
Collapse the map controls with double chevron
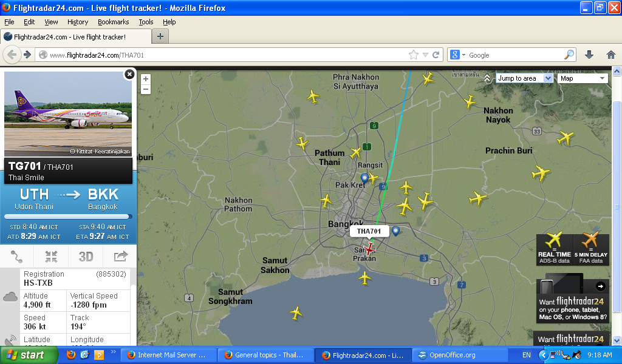(x=487, y=78)
